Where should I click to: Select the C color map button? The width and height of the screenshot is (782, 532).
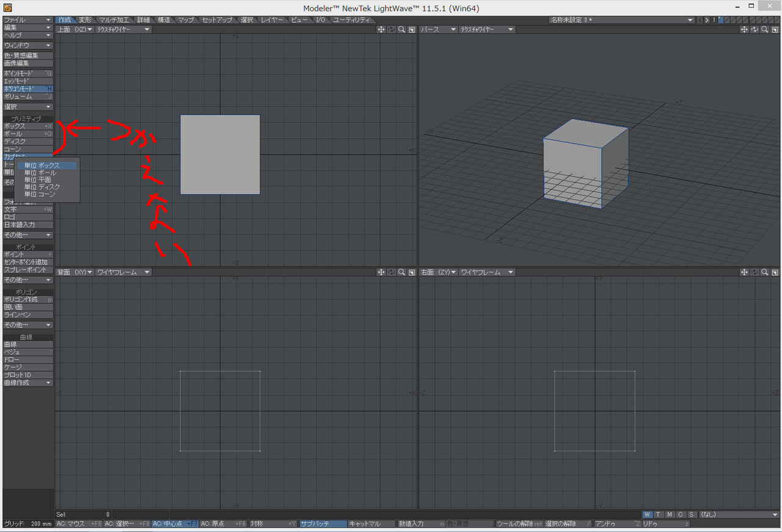tap(681, 515)
